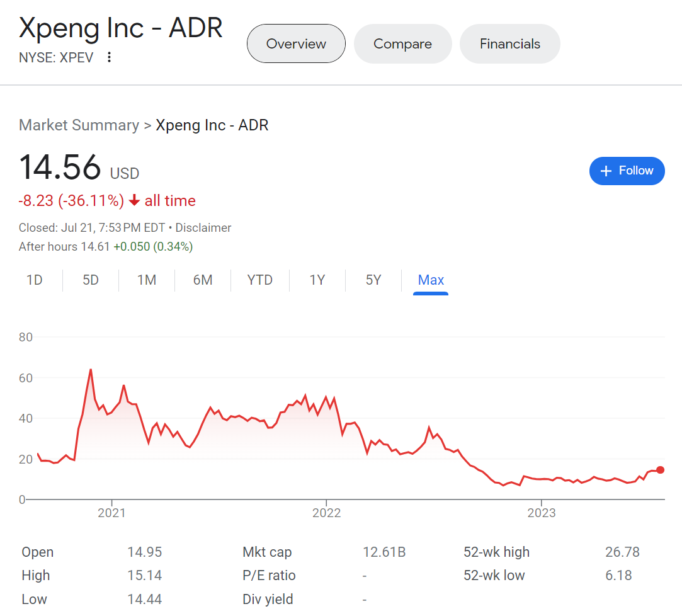This screenshot has height=616, width=682.
Task: Click the 40 y-axis label
Action: coord(26,418)
